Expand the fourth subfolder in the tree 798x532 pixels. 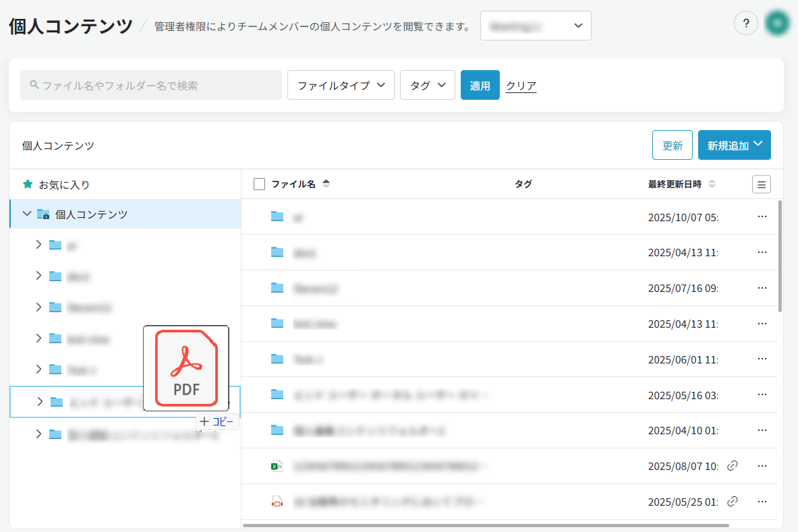38,338
